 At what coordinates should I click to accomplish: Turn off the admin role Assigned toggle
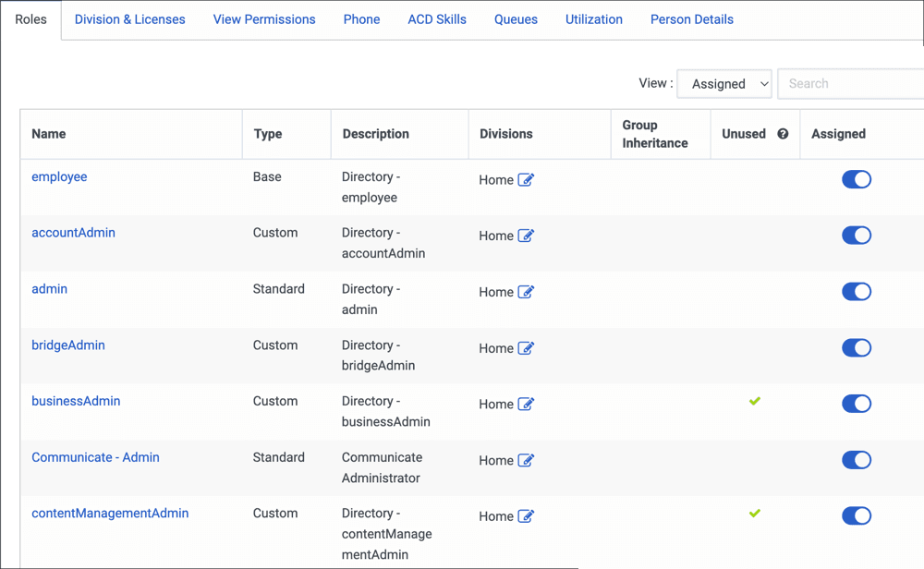coord(857,291)
